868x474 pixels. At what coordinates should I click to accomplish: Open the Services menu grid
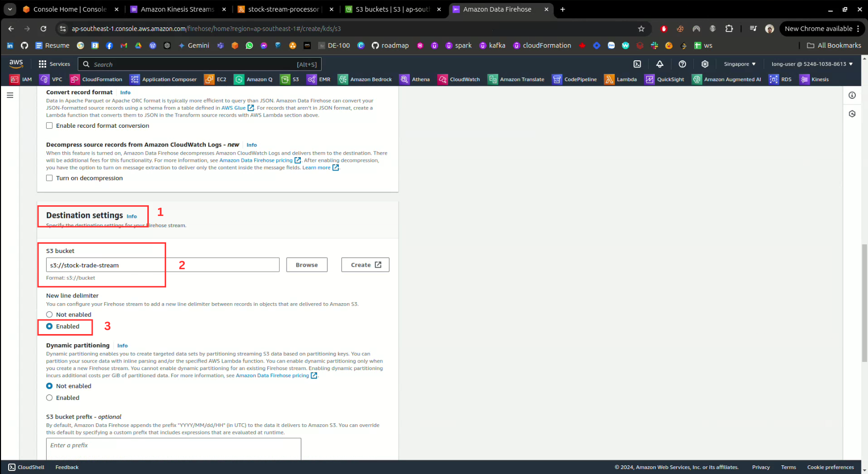pos(54,64)
